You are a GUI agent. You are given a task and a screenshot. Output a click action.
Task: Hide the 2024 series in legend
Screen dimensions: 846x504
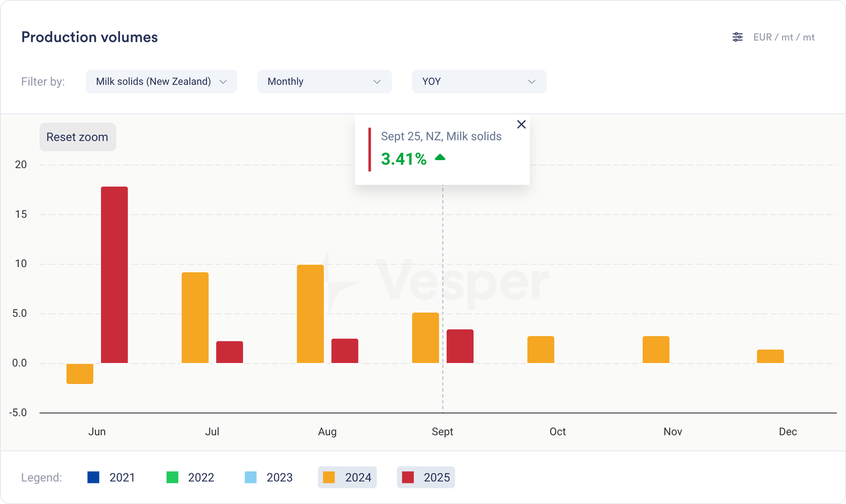pyautogui.click(x=347, y=477)
